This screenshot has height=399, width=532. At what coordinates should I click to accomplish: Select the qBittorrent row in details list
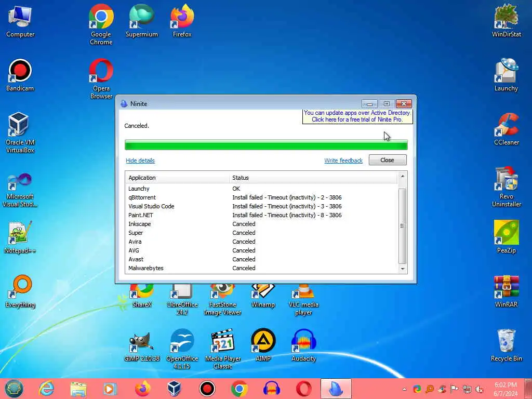pyautogui.click(x=261, y=197)
